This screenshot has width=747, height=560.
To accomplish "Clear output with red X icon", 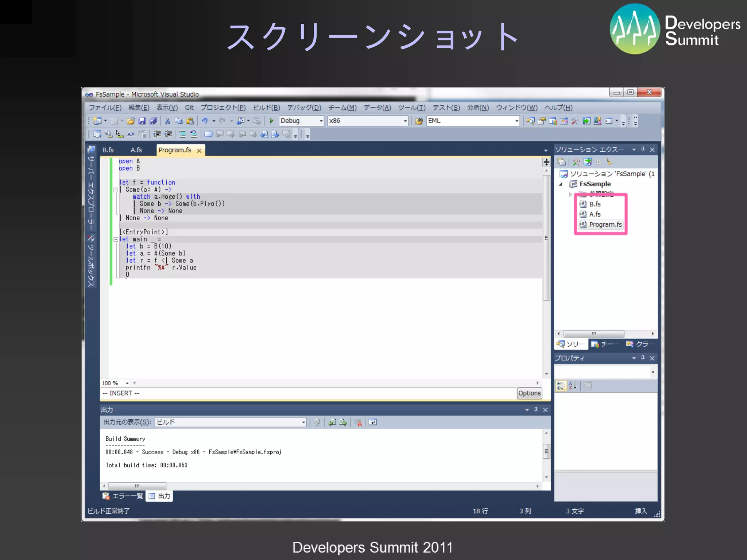I will point(358,422).
